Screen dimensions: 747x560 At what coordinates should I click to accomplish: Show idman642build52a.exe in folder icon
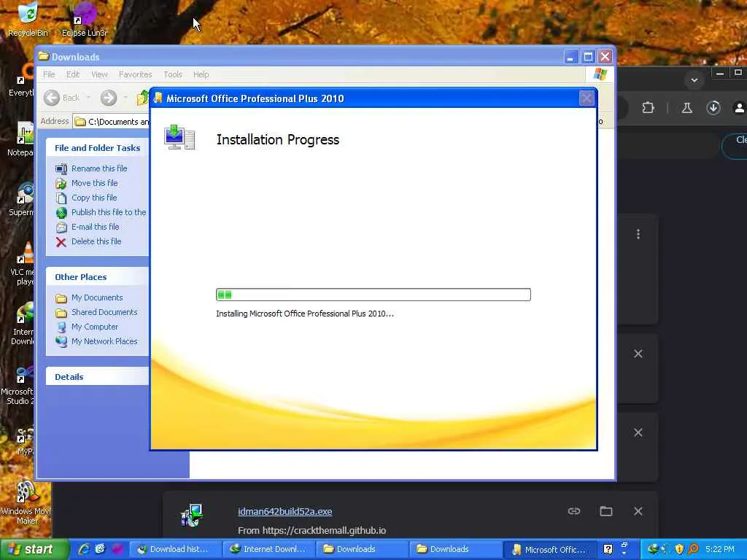click(606, 511)
